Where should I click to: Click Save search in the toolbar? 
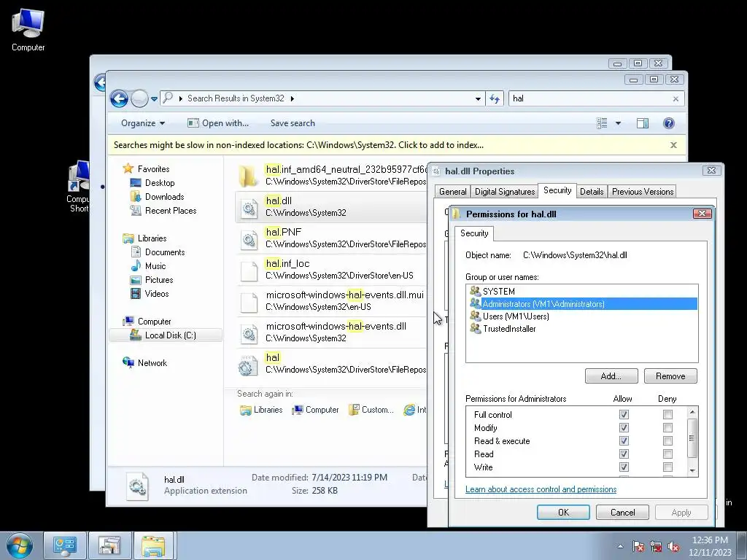(293, 122)
